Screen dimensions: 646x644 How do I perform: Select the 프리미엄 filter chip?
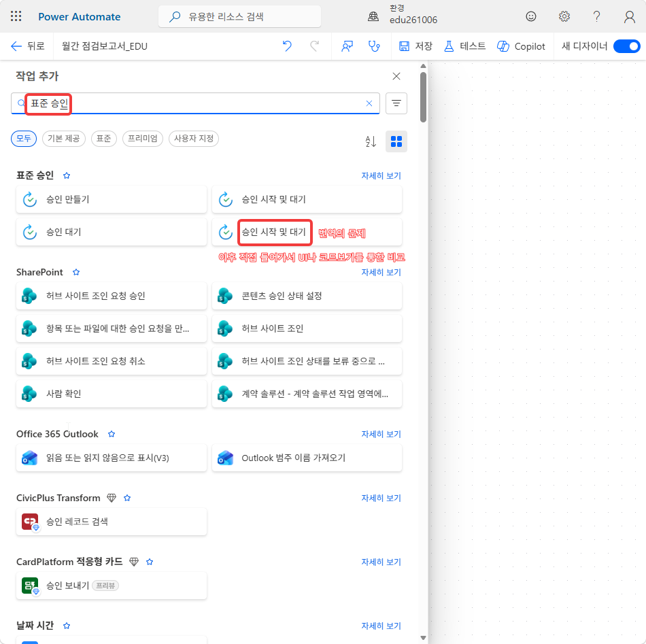point(143,139)
